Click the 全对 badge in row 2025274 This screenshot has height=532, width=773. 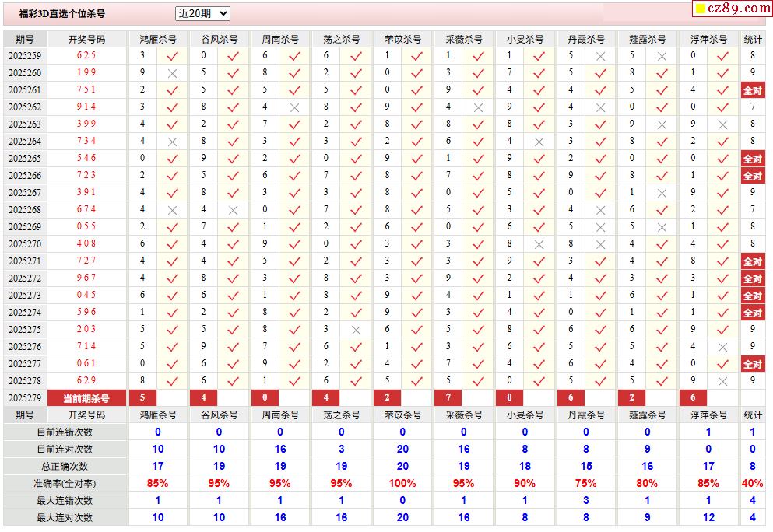click(x=753, y=313)
